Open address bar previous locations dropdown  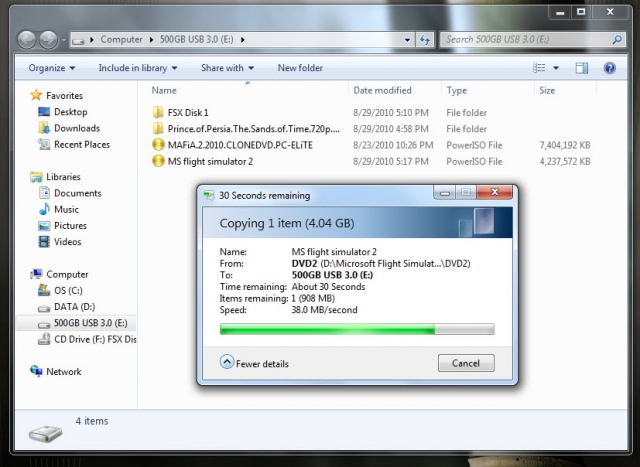(407, 40)
